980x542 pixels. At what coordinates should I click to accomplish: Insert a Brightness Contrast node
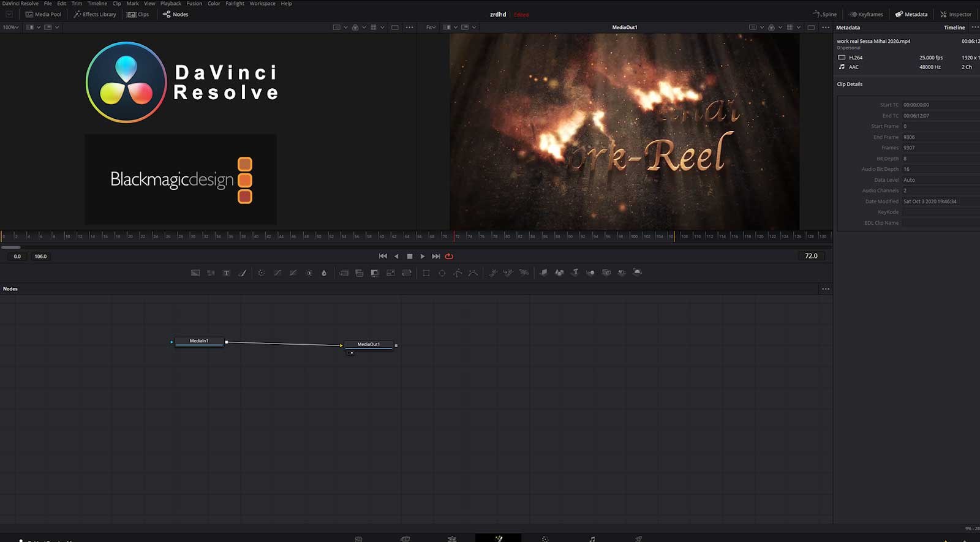(309, 273)
